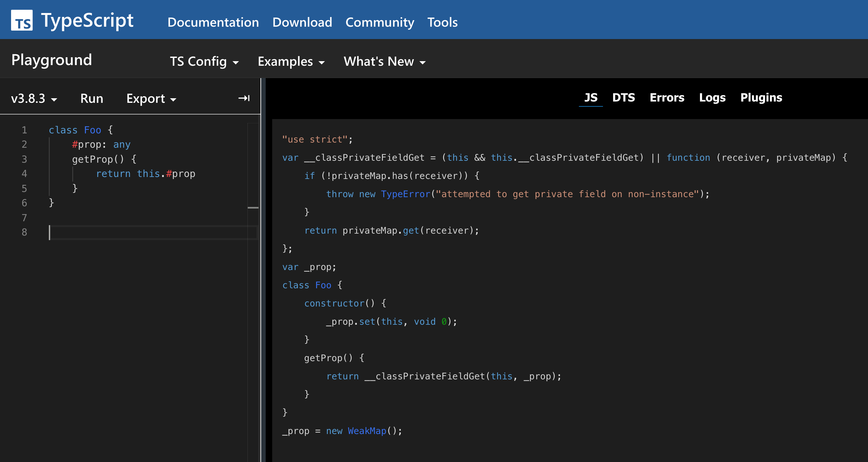Open the Documentation page
The width and height of the screenshot is (868, 462).
click(x=213, y=22)
